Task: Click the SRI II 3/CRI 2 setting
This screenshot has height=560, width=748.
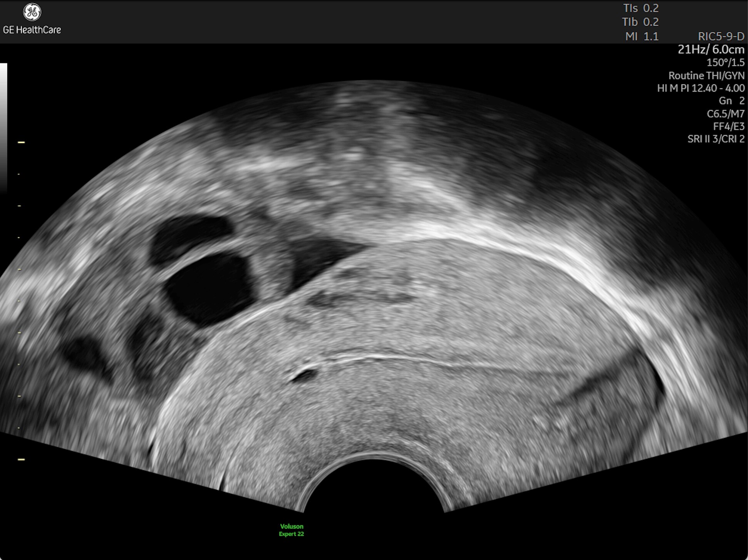Action: pos(716,139)
